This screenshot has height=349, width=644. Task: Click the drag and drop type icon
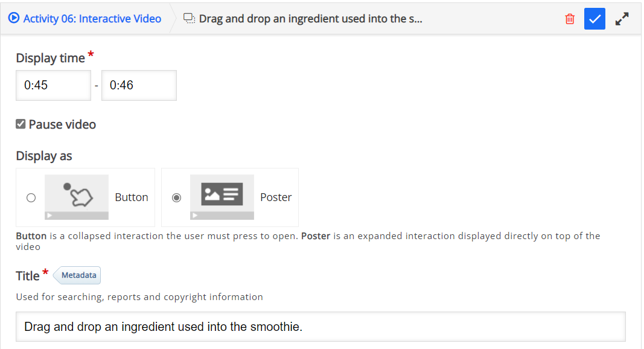click(x=189, y=19)
